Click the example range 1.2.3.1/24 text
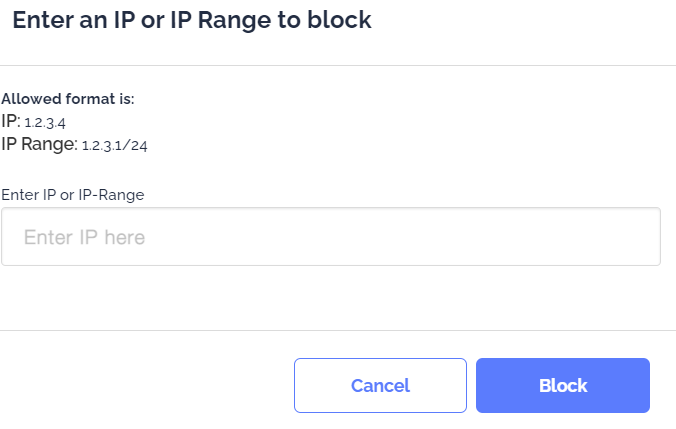Viewport: 676px width, 429px height. (x=115, y=145)
